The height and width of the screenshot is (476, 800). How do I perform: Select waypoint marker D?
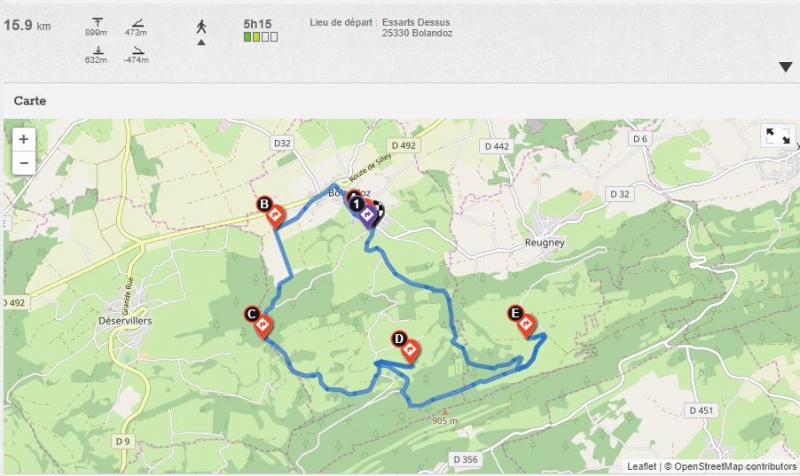tap(406, 347)
